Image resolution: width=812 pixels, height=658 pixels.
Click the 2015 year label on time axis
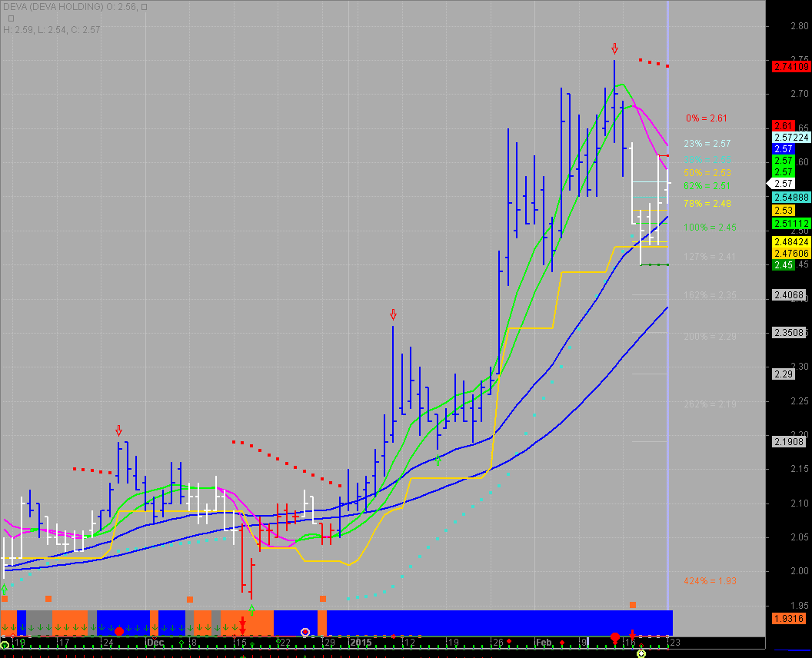pos(360,642)
